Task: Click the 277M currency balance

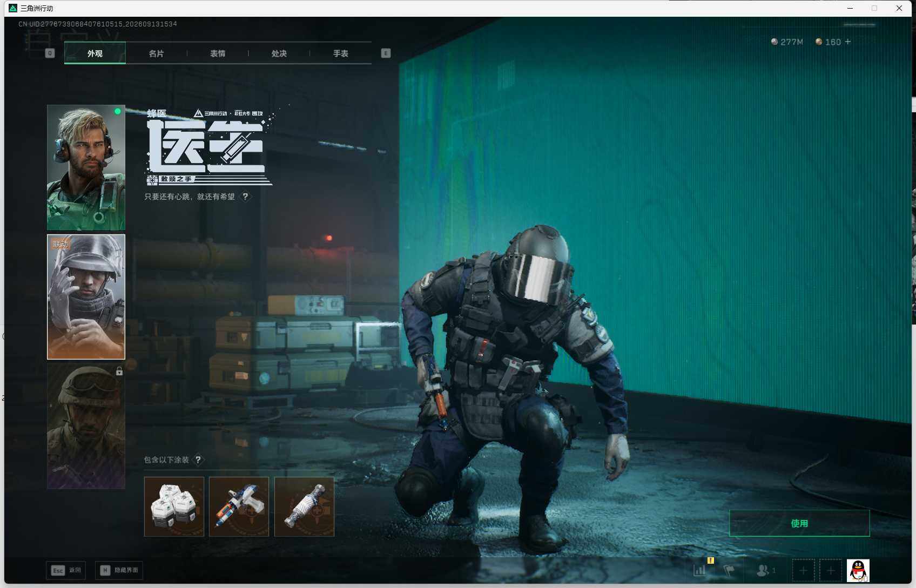Action: click(792, 42)
